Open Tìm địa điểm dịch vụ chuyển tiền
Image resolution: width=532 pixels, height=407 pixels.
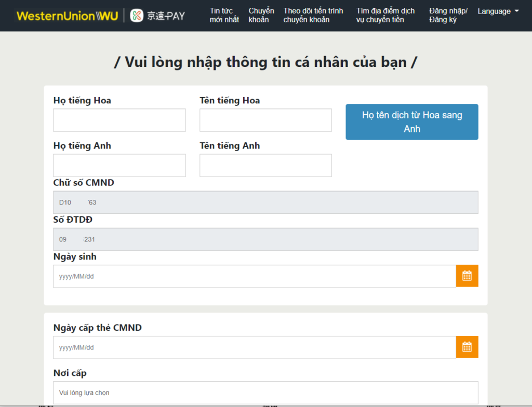point(385,15)
